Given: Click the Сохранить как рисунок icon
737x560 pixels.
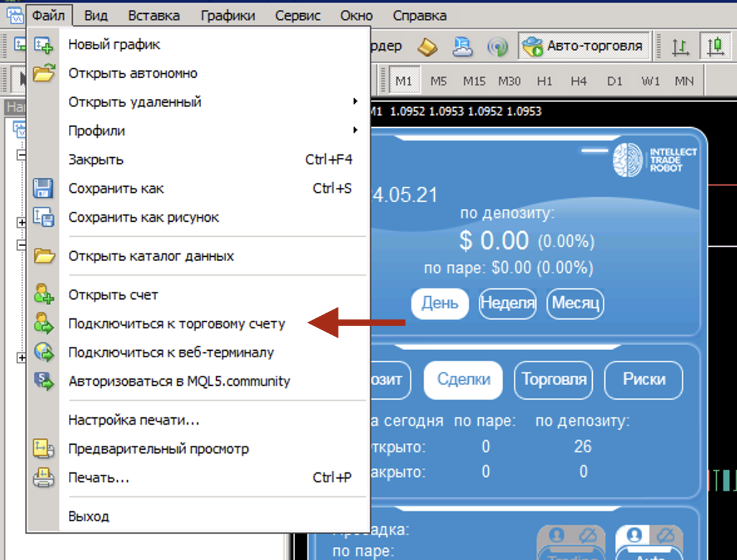Looking at the screenshot, I should tap(44, 217).
